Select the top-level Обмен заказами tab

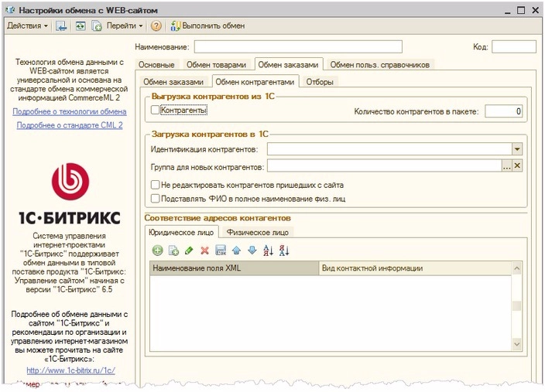[x=288, y=65]
